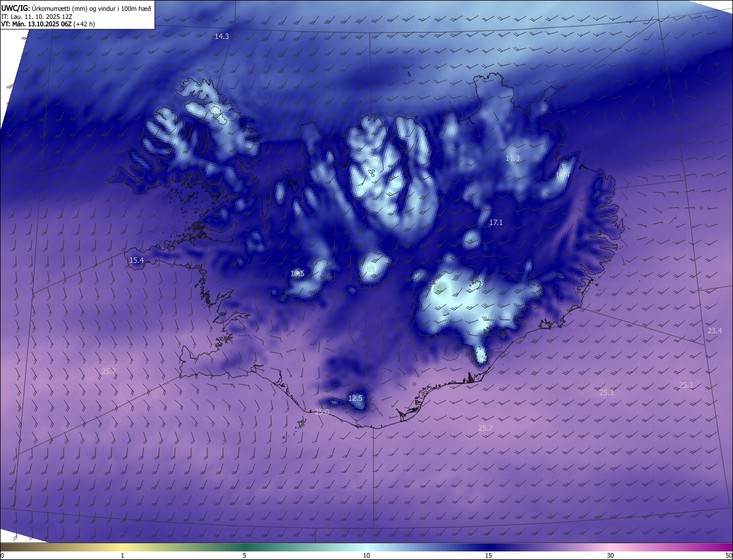733x560 pixels.
Task: Click the "5" tick label on the colour scale
Action: coord(245,556)
